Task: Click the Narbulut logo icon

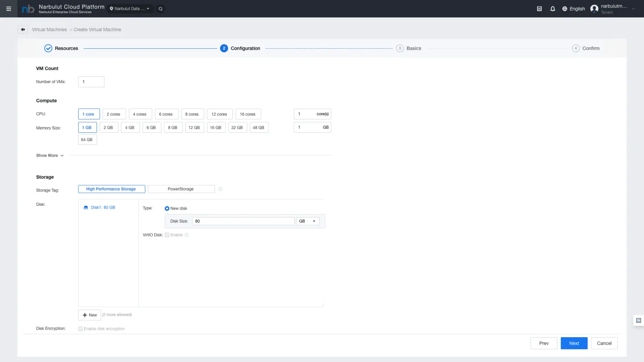Action: pyautogui.click(x=28, y=9)
